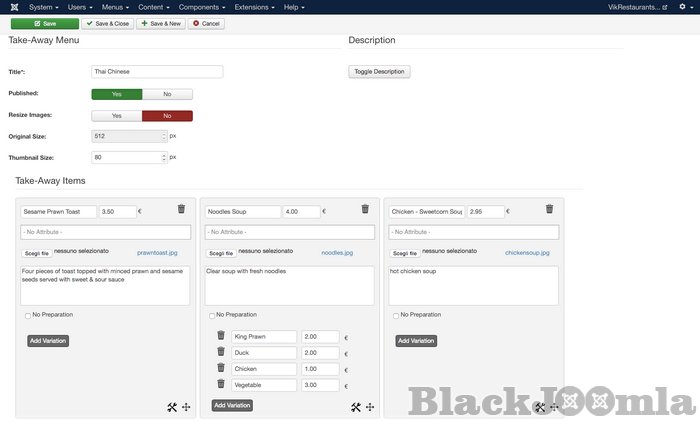The width and height of the screenshot is (700, 421).
Task: Enable Resize Images with Yes
Action: (x=116, y=115)
